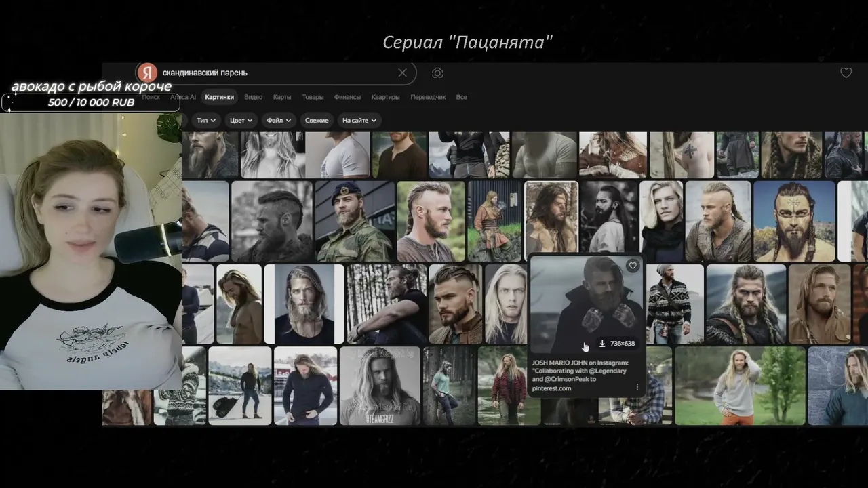868x488 pixels.
Task: Open the Карты tab
Action: coord(282,97)
